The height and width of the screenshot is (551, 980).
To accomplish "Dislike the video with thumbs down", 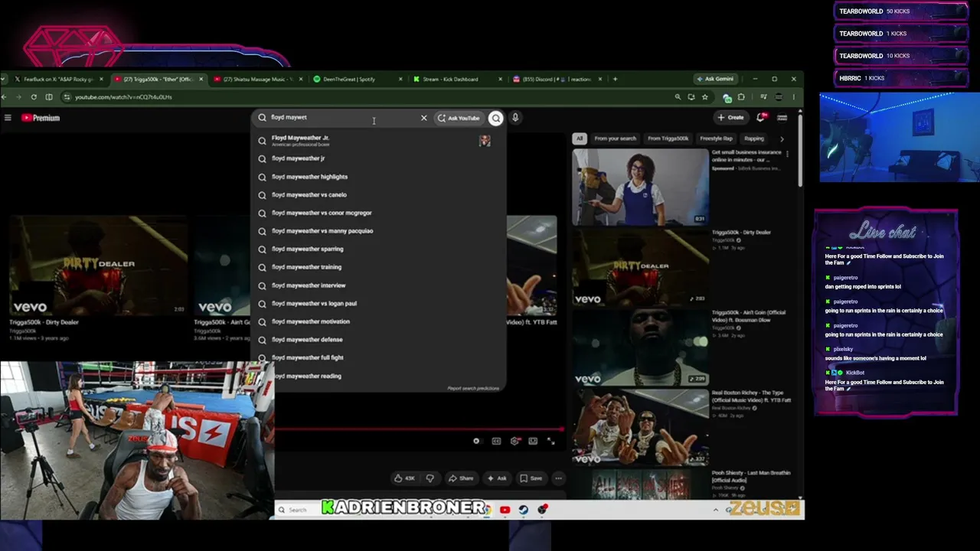I will click(x=430, y=478).
